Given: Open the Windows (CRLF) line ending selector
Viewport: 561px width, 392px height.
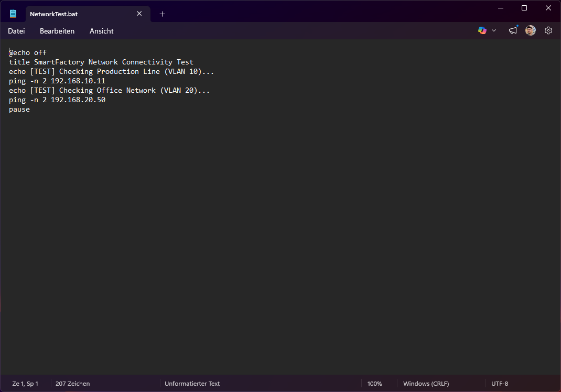Looking at the screenshot, I should [426, 384].
